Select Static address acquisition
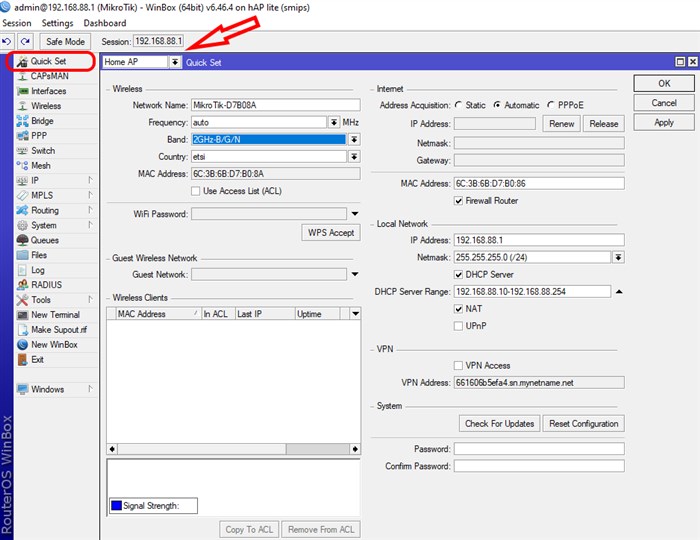 (458, 105)
